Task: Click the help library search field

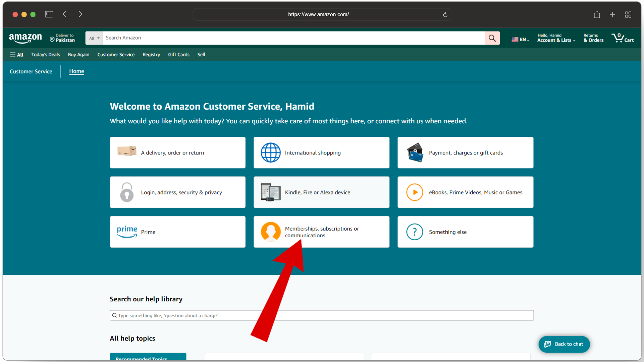Action: pyautogui.click(x=321, y=315)
